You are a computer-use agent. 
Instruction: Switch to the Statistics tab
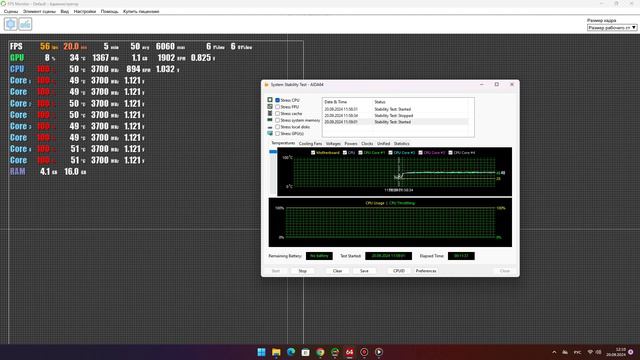402,144
